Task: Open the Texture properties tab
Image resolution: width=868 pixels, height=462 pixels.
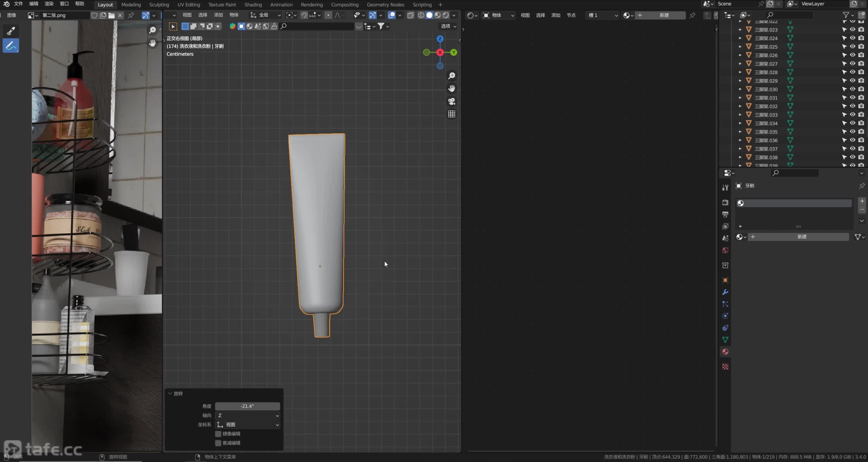Action: click(725, 367)
